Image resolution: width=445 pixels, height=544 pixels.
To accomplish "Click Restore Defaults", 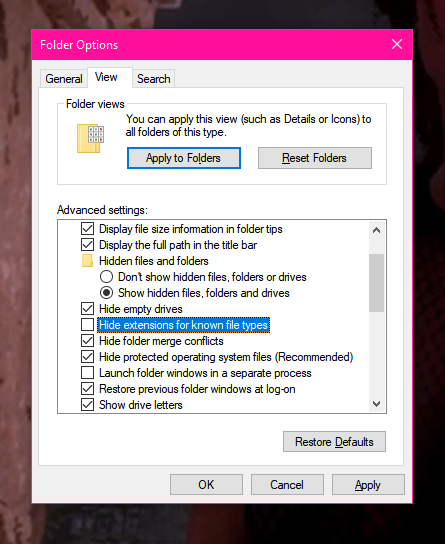I will tap(334, 442).
